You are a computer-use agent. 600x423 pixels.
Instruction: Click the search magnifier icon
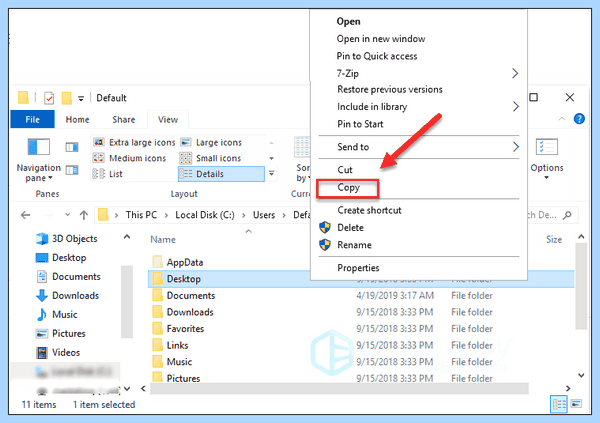pos(567,215)
